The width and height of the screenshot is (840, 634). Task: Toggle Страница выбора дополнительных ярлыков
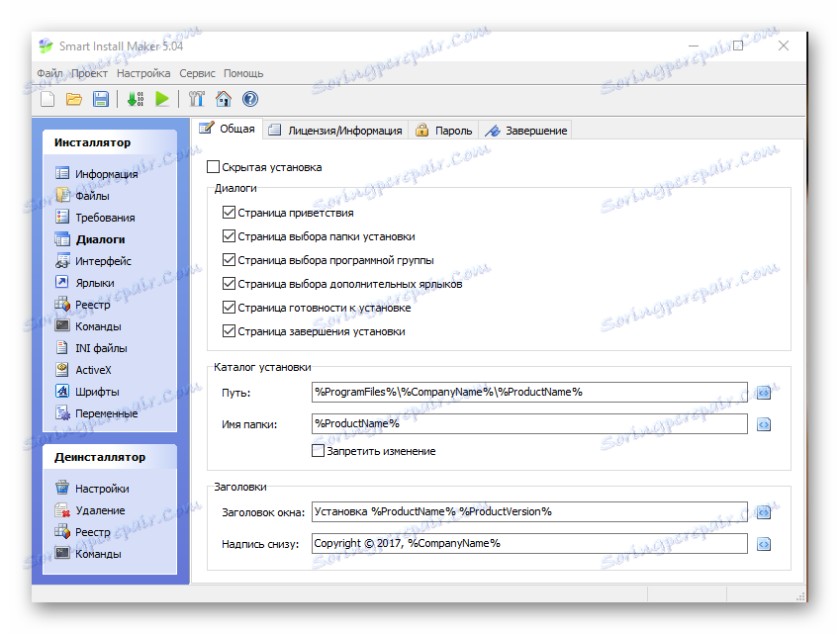point(229,284)
